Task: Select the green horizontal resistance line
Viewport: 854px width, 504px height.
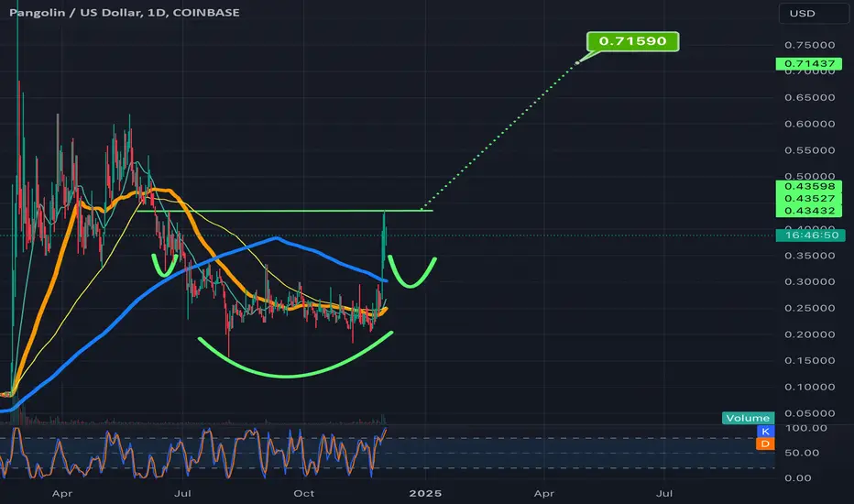Action: point(283,211)
